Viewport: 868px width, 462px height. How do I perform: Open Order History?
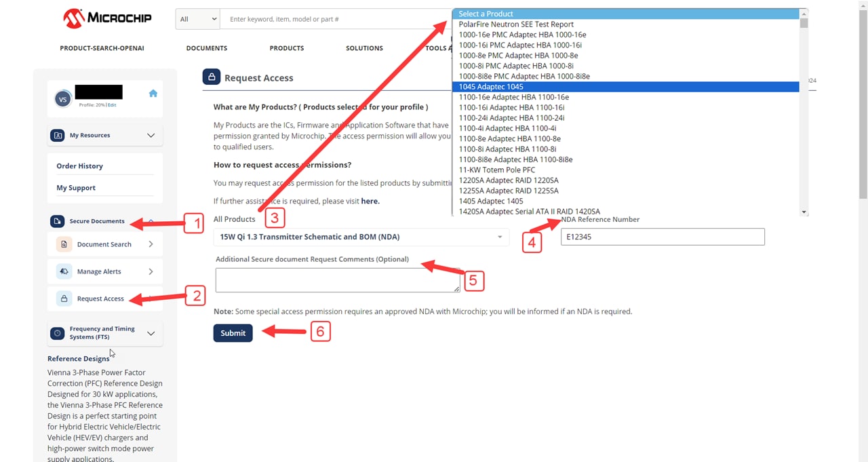(x=79, y=166)
